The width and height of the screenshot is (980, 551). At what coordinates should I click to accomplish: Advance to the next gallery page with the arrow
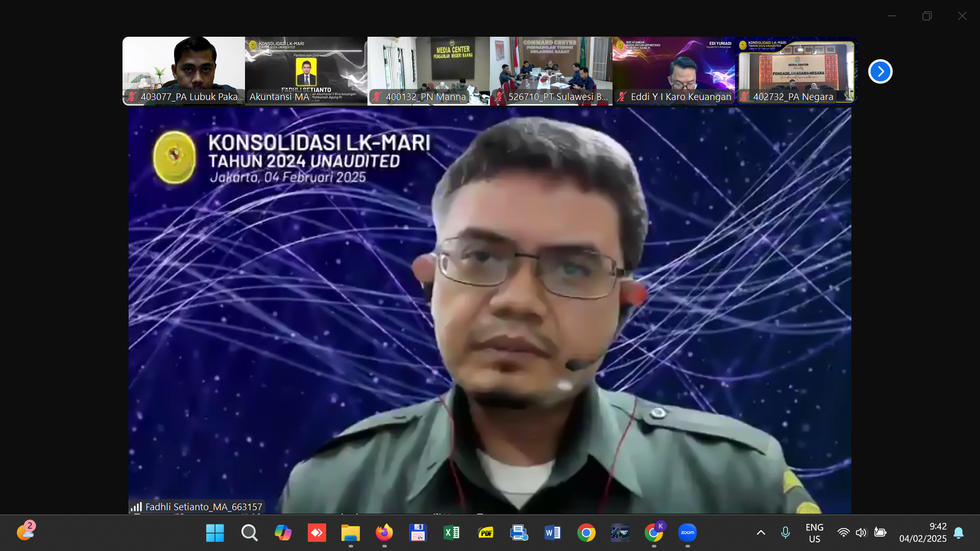[x=880, y=71]
